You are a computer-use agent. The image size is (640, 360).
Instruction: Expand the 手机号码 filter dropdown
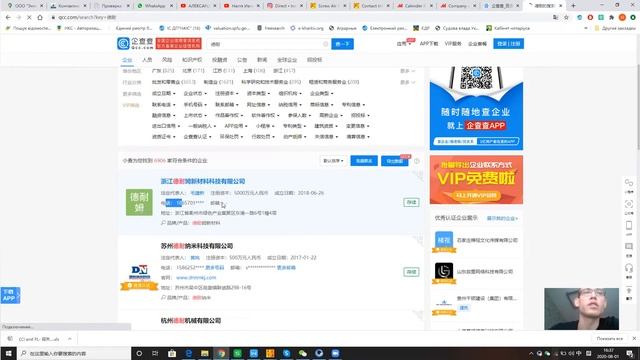point(195,104)
